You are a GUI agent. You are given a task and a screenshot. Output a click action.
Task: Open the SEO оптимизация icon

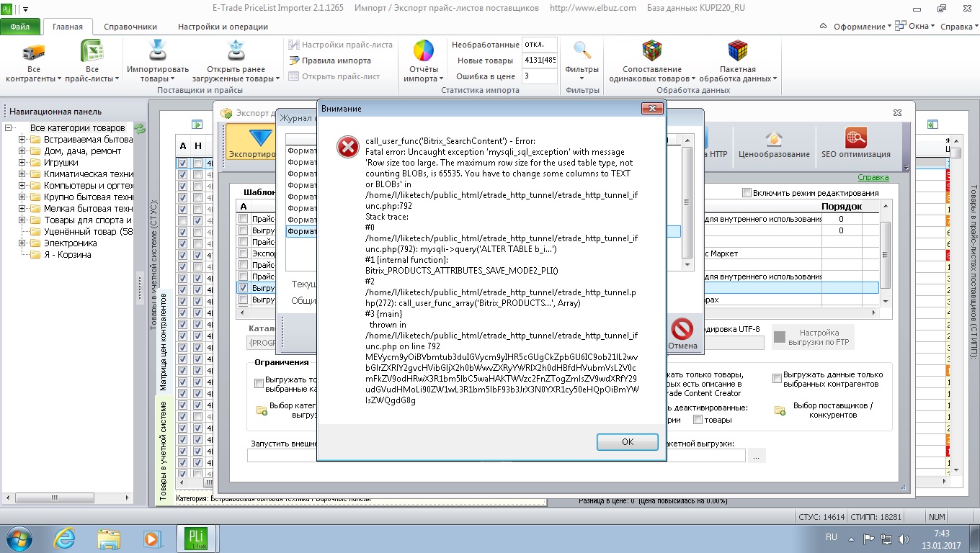coord(856,138)
